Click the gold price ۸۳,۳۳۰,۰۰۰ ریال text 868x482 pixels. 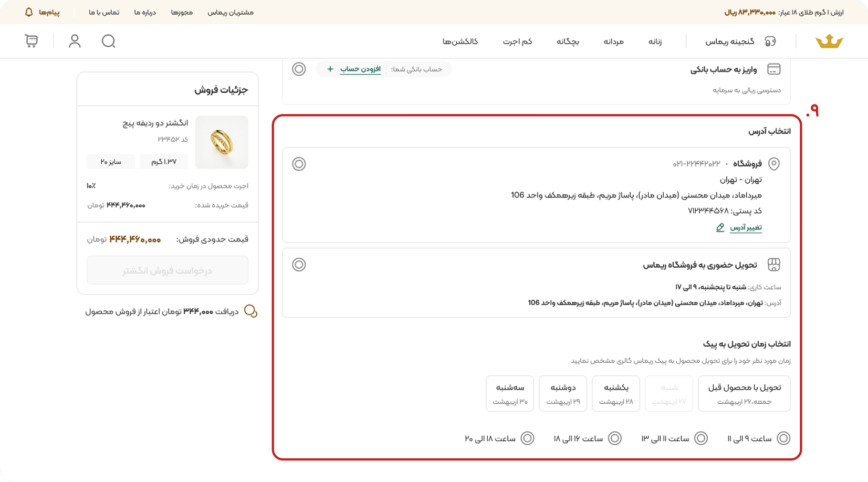click(x=750, y=12)
